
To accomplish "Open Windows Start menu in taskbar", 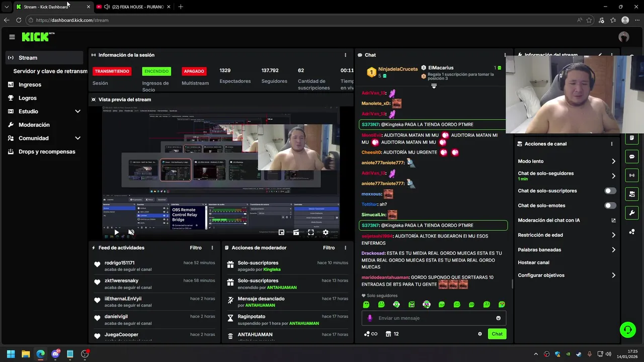I will 11,354.
